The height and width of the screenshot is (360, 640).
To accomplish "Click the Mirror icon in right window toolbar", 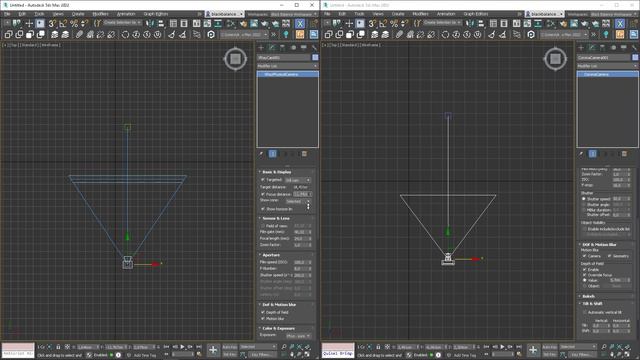I will pos(470,24).
